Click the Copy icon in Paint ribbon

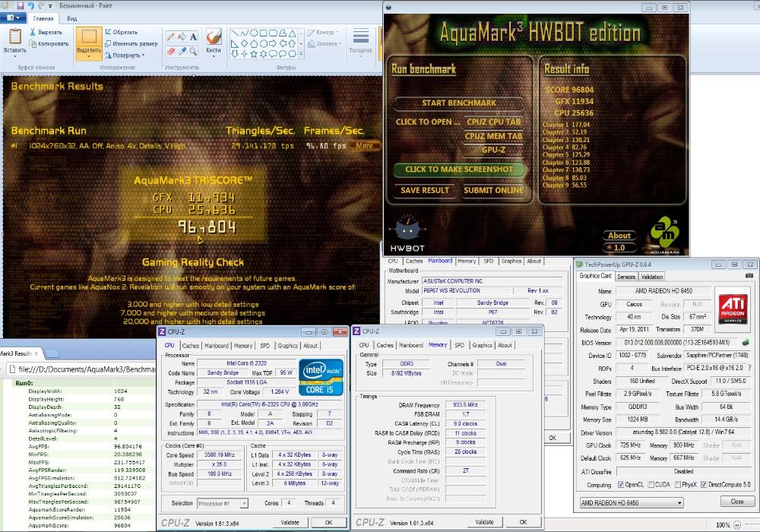(33, 43)
